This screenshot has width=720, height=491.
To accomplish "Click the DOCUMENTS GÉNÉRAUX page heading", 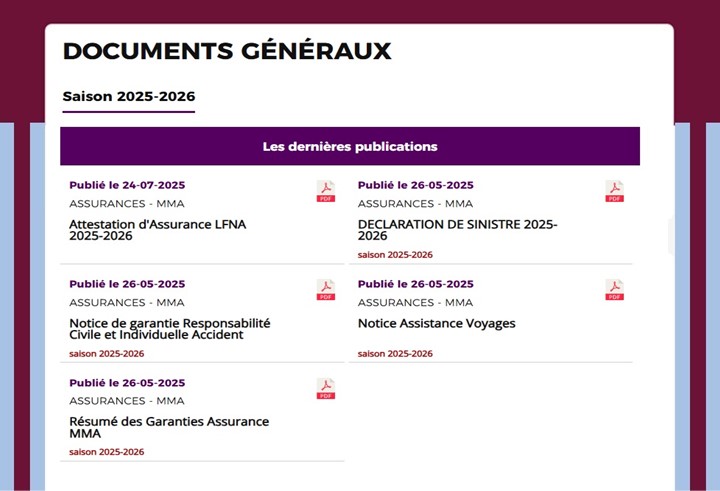I will [227, 51].
